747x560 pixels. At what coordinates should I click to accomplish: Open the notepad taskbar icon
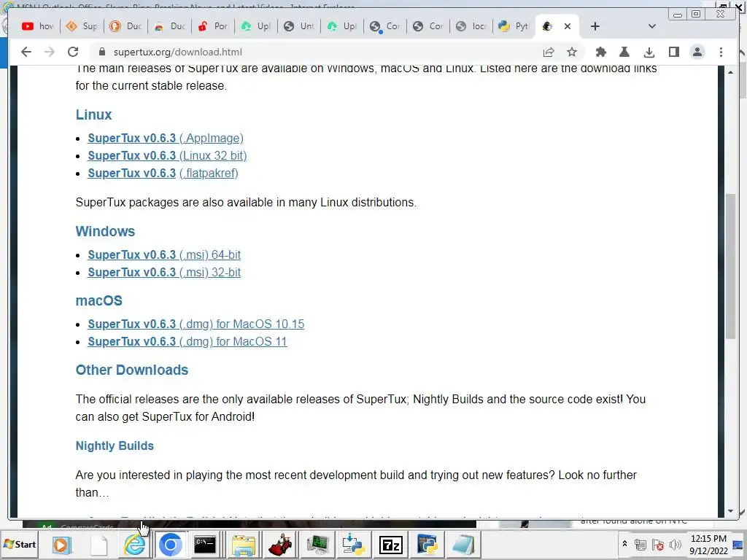click(x=463, y=545)
